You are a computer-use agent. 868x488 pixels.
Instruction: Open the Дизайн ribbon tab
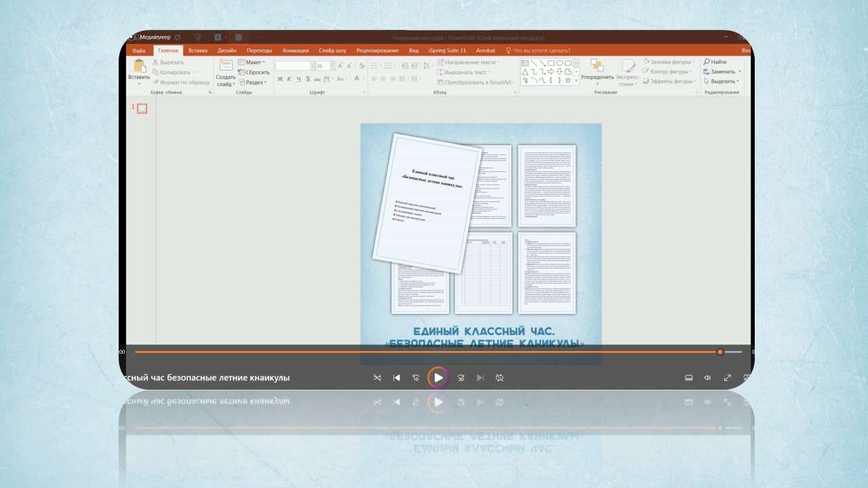pyautogui.click(x=227, y=50)
